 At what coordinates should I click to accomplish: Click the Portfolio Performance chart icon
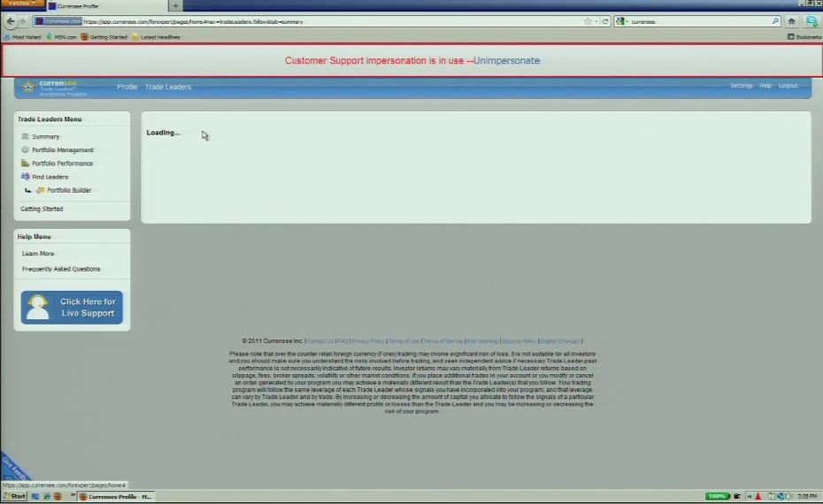[25, 163]
